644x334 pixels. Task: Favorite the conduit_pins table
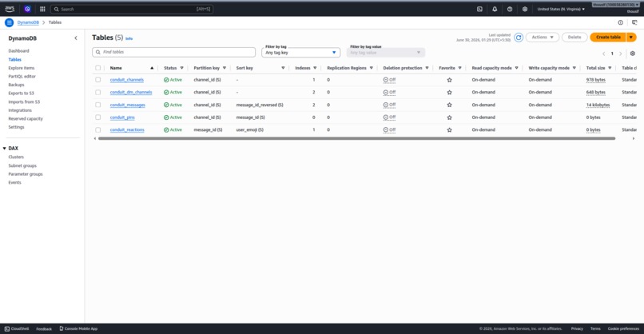(449, 117)
